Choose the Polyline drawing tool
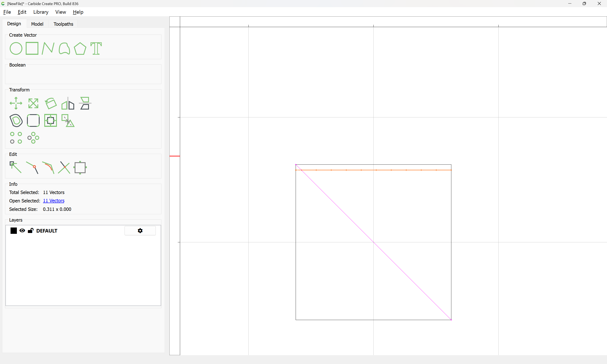The image size is (607, 364). point(48,48)
